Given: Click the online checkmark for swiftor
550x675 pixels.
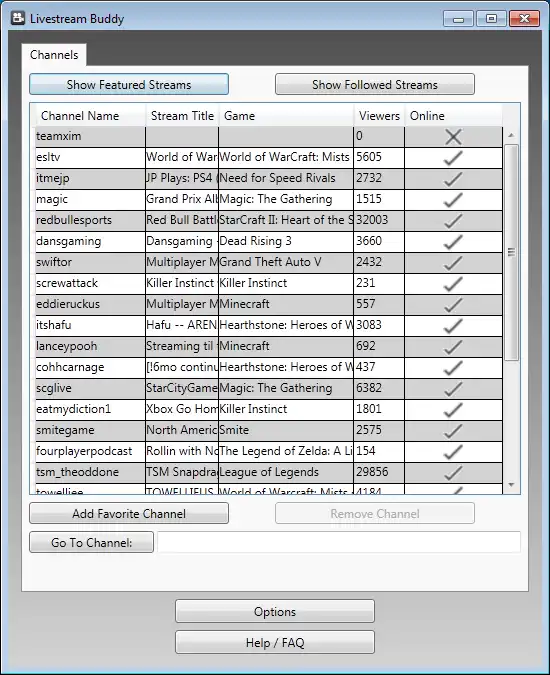Looking at the screenshot, I should pyautogui.click(x=453, y=263).
